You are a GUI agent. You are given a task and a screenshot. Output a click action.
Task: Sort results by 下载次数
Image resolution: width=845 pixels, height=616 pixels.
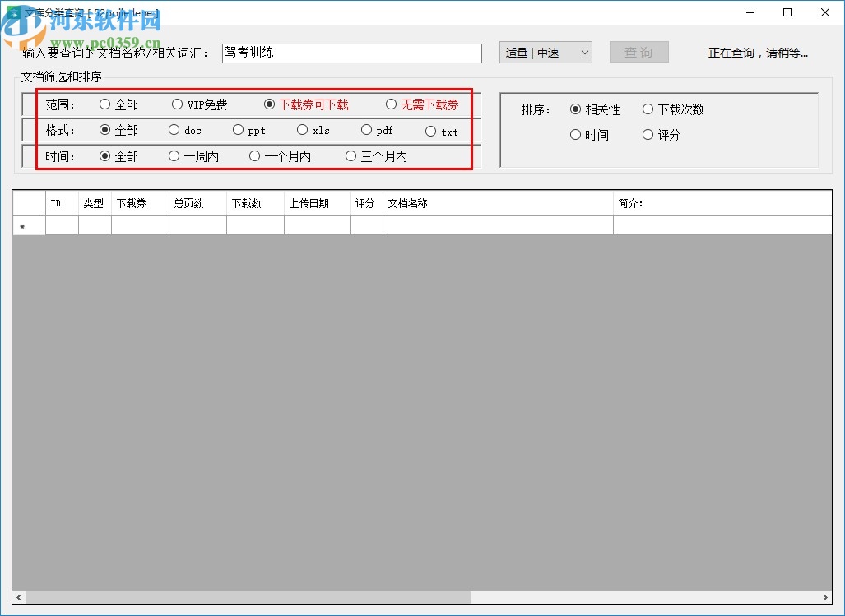click(x=672, y=109)
